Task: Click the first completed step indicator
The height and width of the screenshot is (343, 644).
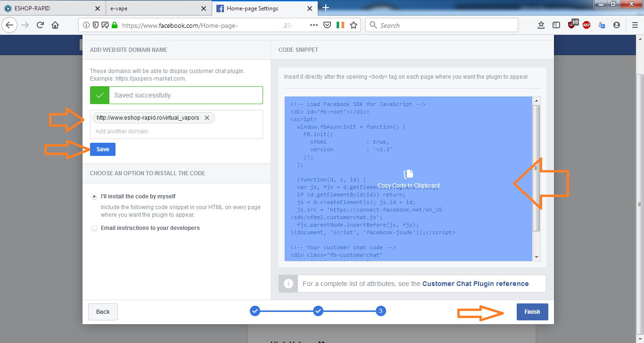Action: [255, 311]
